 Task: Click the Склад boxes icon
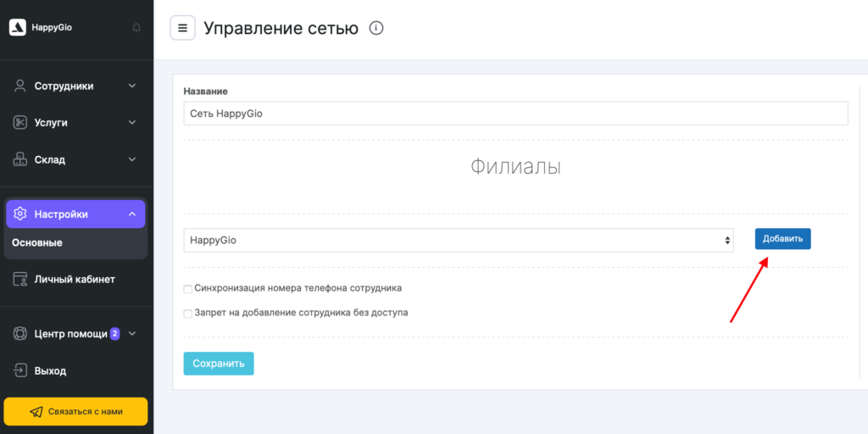pos(20,159)
